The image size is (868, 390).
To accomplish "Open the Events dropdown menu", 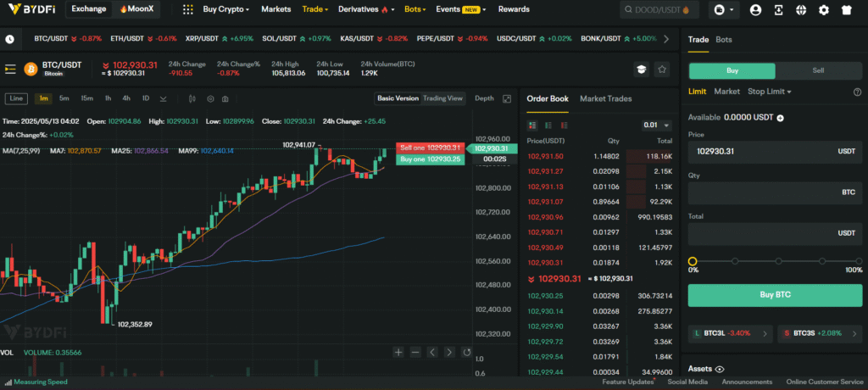I will click(460, 9).
